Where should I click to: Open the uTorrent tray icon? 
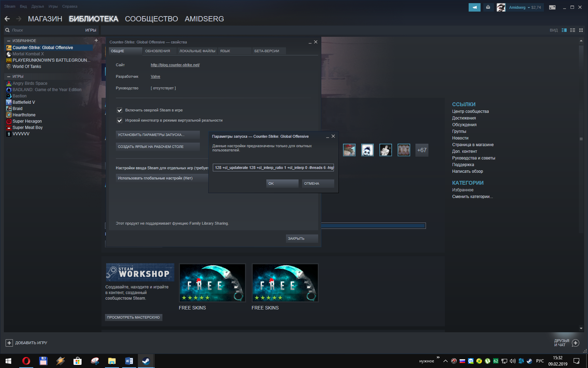pos(488,361)
